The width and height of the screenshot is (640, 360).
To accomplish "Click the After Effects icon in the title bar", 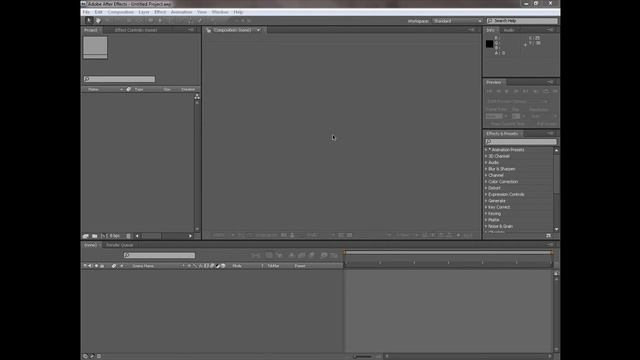I will pos(84,4).
